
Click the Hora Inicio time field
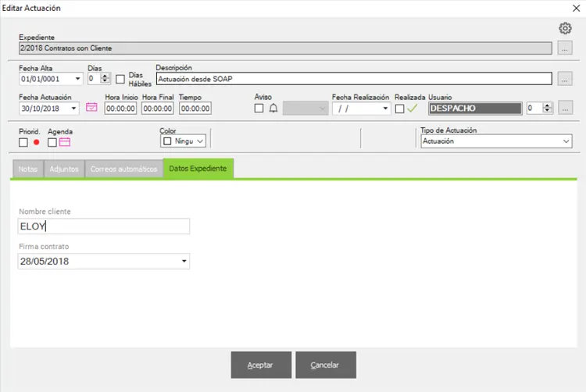click(120, 109)
